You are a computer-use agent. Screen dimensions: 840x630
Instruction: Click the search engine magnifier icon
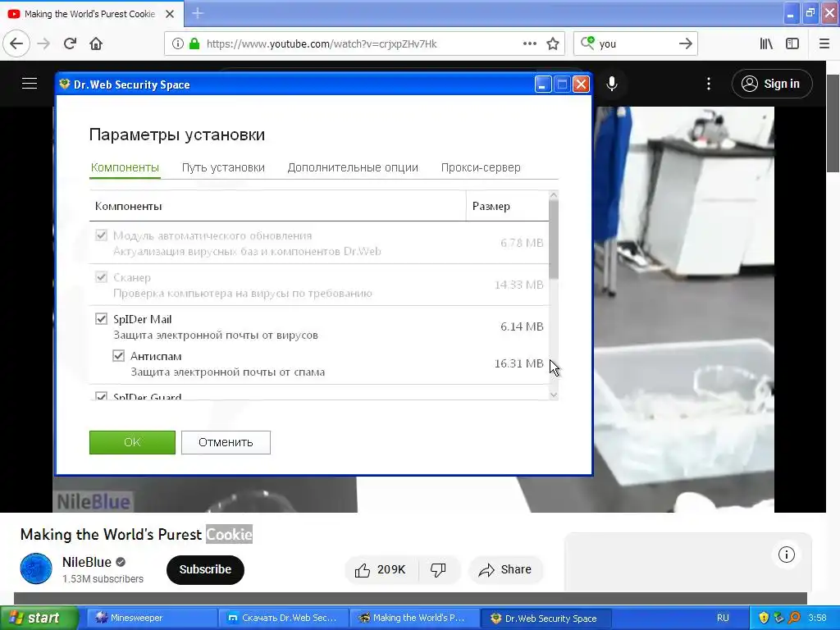click(x=587, y=43)
